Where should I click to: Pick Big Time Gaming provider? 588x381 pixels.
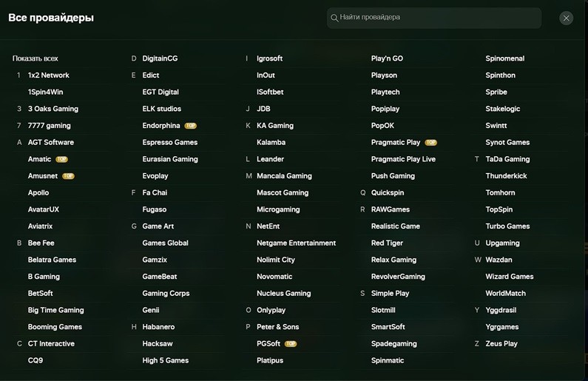(55, 310)
